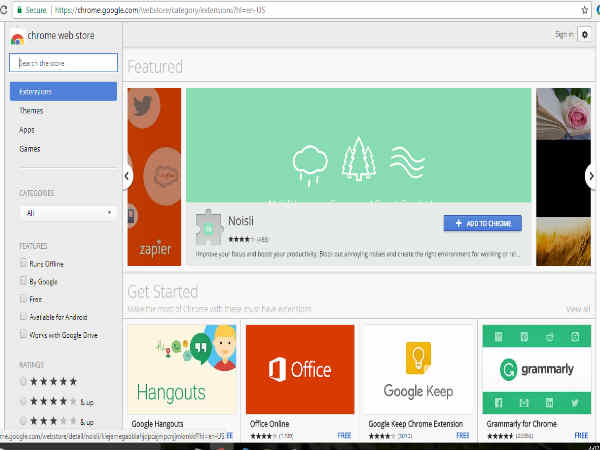The height and width of the screenshot is (450, 600).
Task: Click the Noisli title
Action: click(241, 221)
